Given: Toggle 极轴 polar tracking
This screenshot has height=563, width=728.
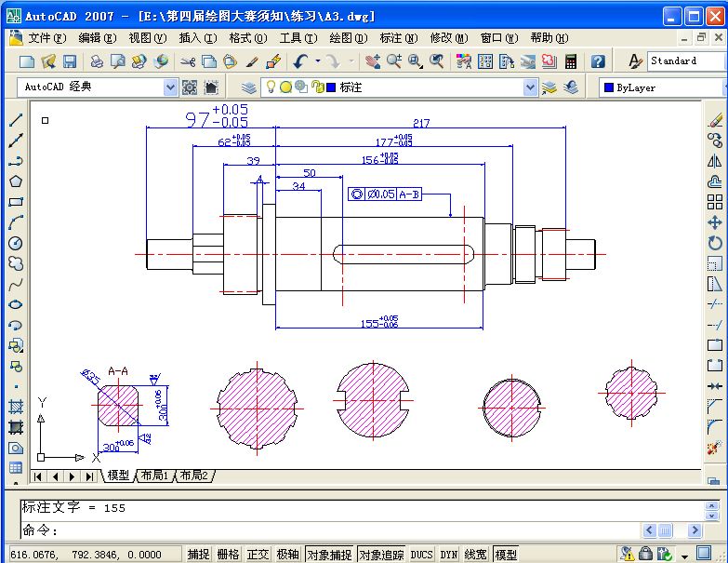Looking at the screenshot, I should click(x=287, y=555).
